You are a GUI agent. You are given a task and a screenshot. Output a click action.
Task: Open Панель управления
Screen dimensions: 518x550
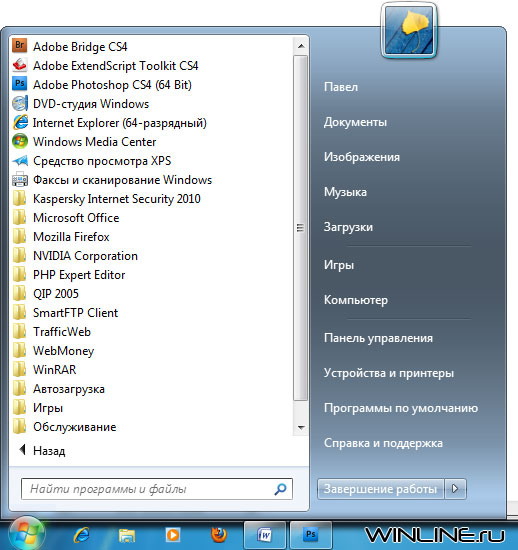378,338
